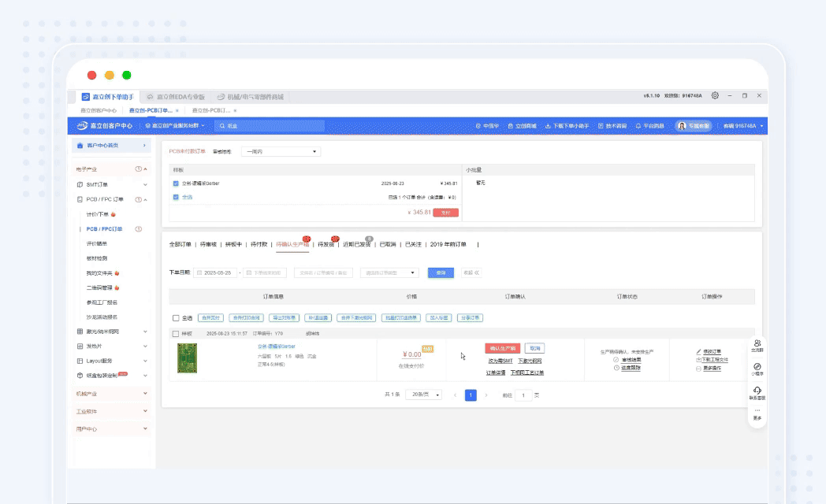Click the 下载下单小助手 download icon
Image resolution: width=826 pixels, height=504 pixels.
pos(548,126)
